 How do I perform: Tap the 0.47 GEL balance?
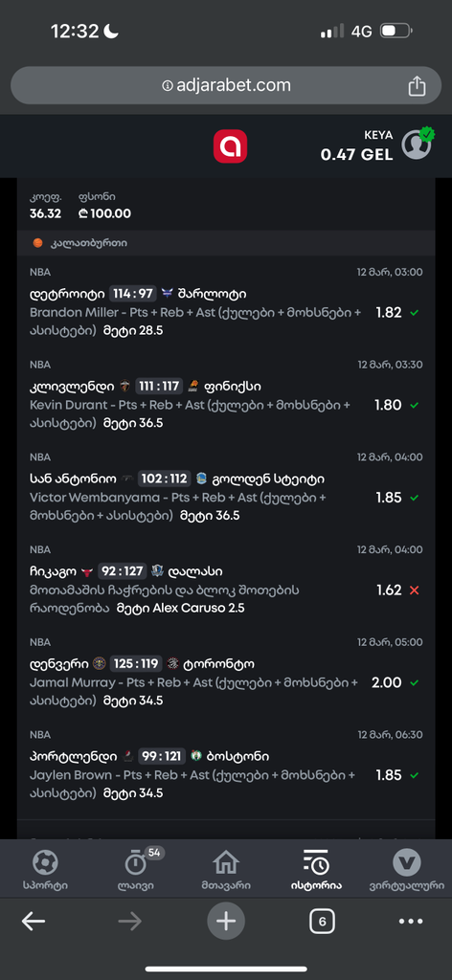pos(357,154)
